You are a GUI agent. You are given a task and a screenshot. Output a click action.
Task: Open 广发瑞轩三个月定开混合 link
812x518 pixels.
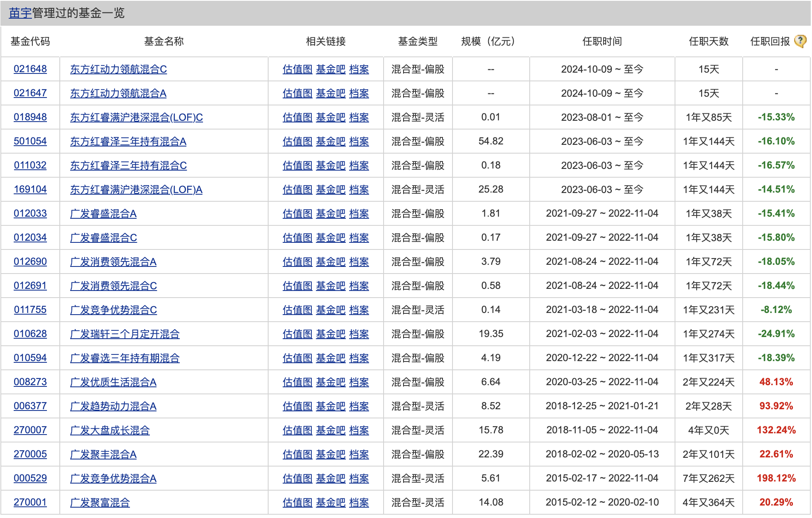pyautogui.click(x=125, y=334)
